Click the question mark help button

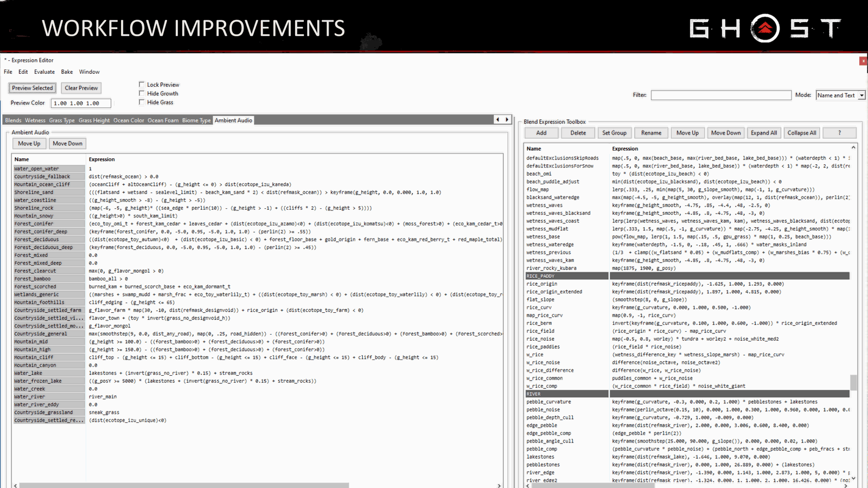click(839, 133)
